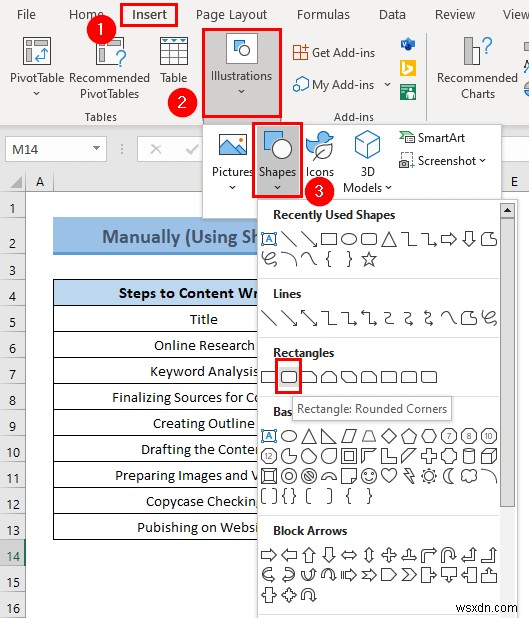Select the Cross basic shape
This screenshot has height=618, width=529.
coord(429,456)
